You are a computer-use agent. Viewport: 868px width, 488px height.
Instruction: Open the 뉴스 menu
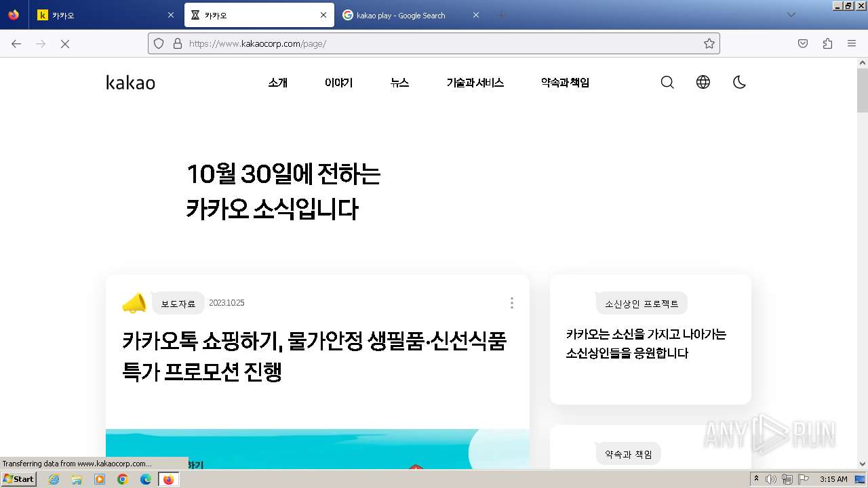(x=399, y=83)
